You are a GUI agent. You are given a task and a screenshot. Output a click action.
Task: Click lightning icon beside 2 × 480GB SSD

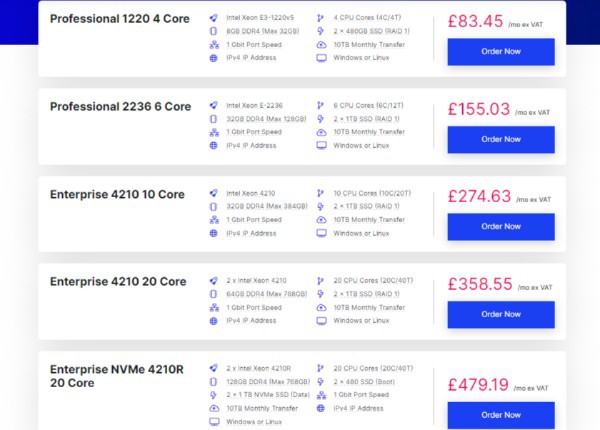pyautogui.click(x=321, y=31)
